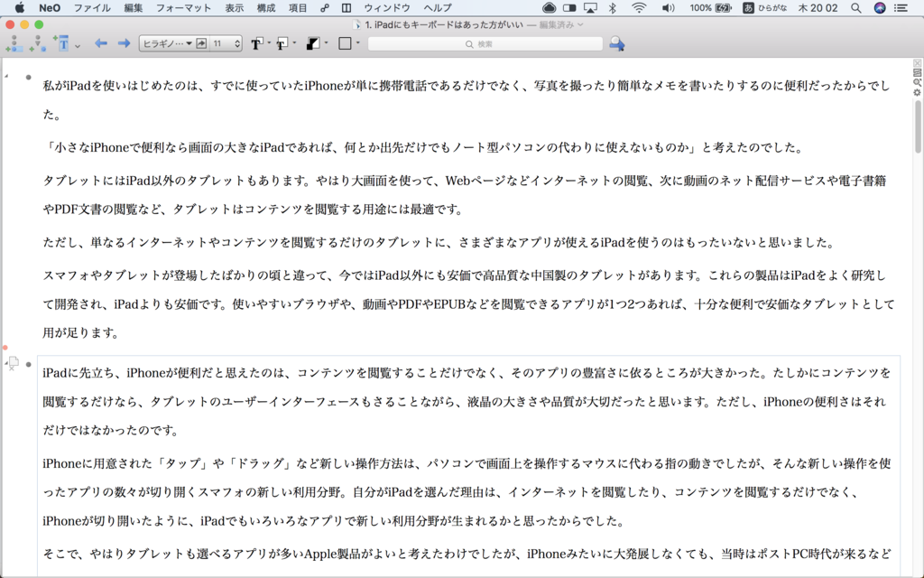Click the add text item toolbar icon
The height and width of the screenshot is (578, 924).
pyautogui.click(x=61, y=43)
